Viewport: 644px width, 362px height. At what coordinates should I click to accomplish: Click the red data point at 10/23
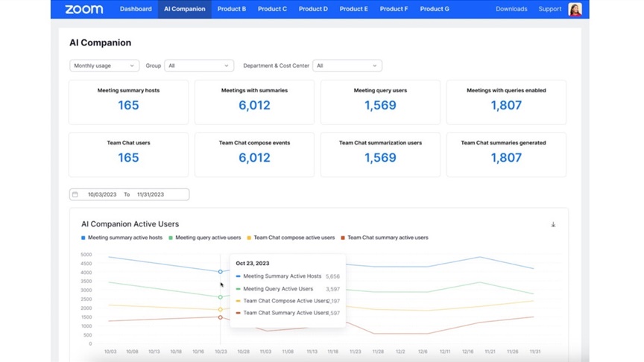tap(220, 317)
